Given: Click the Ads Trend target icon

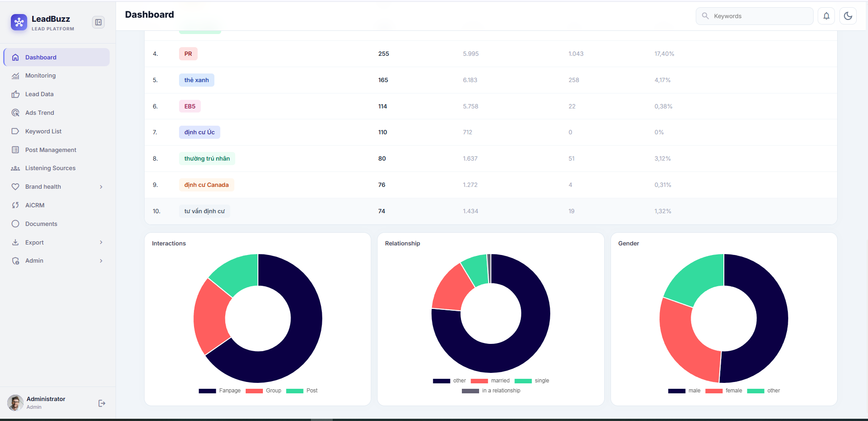Looking at the screenshot, I should click(15, 113).
